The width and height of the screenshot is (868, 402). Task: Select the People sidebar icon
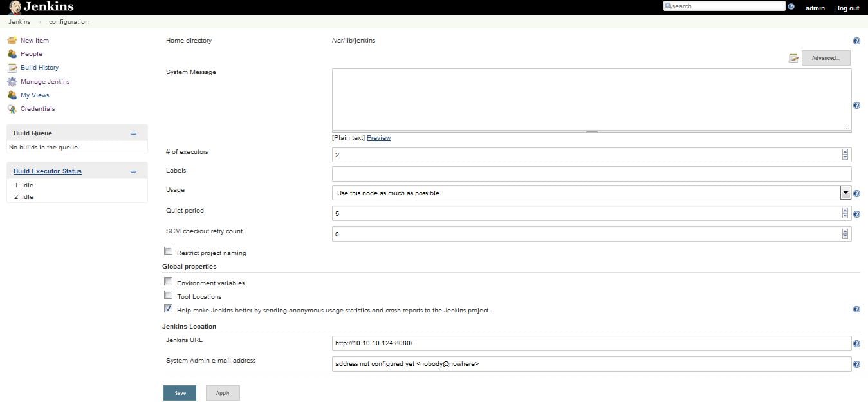click(12, 53)
